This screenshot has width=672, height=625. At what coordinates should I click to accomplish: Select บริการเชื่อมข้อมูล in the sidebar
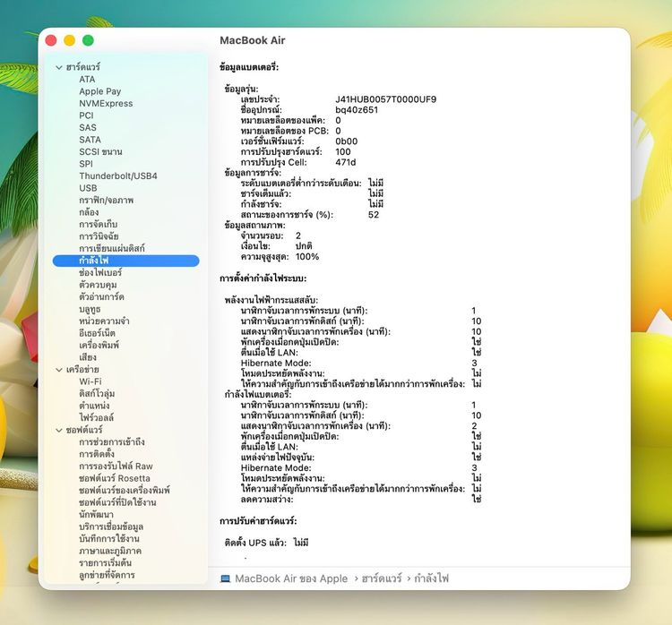(111, 527)
